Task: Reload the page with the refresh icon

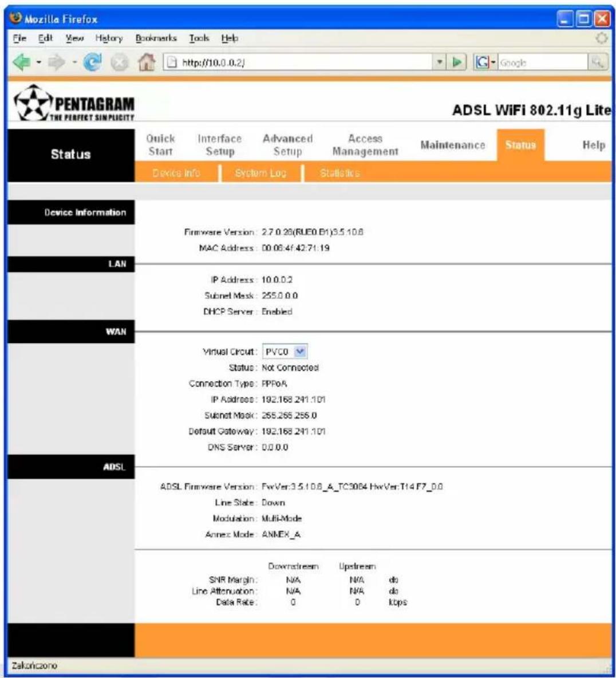Action: 93,62
